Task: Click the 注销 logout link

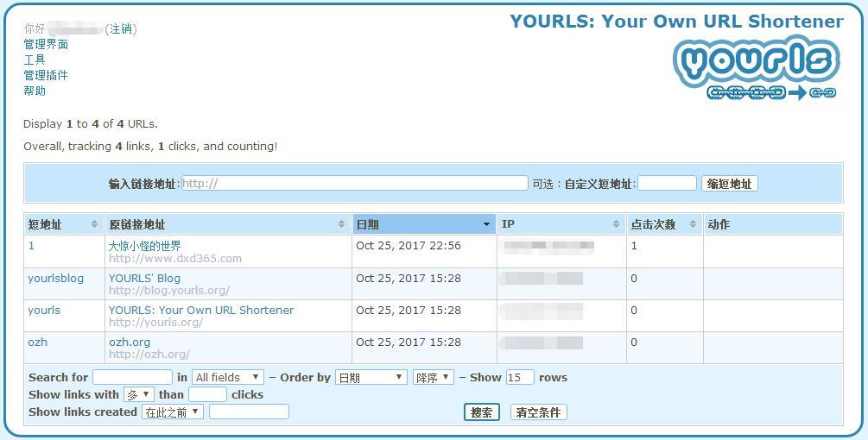Action: coord(121,28)
